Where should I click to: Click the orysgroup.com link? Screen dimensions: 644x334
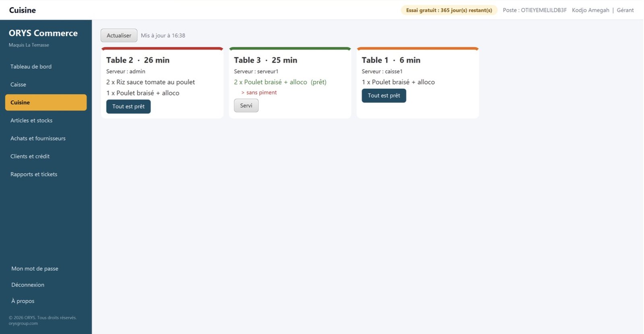click(23, 323)
